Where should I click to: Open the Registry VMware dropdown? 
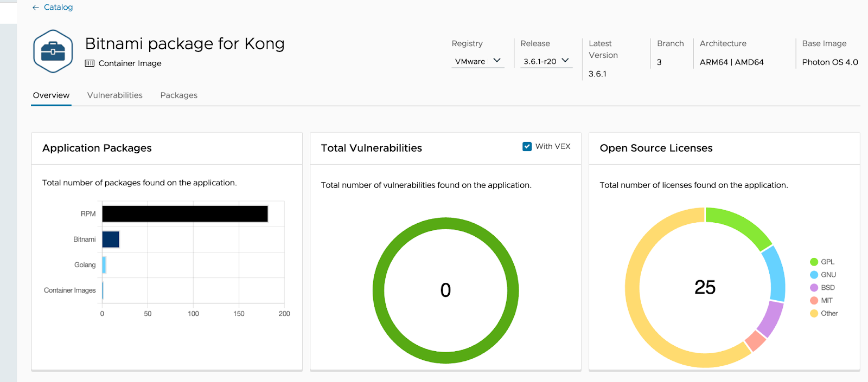[478, 61]
